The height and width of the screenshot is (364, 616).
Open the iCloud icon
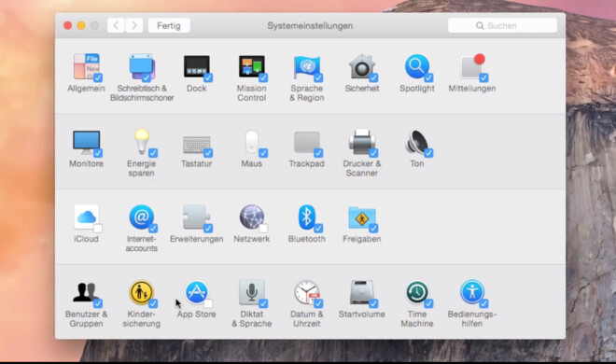pos(87,217)
